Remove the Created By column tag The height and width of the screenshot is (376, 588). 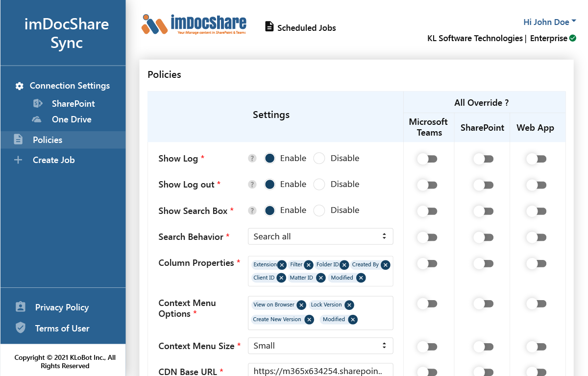click(386, 265)
